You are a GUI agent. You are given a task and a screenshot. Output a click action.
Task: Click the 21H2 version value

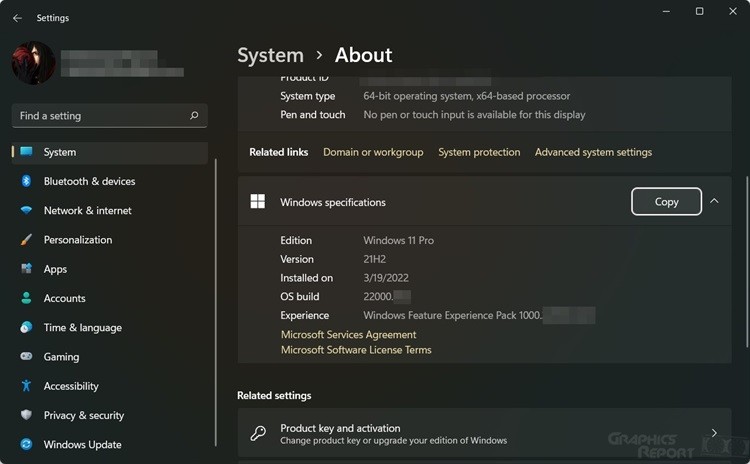[375, 259]
